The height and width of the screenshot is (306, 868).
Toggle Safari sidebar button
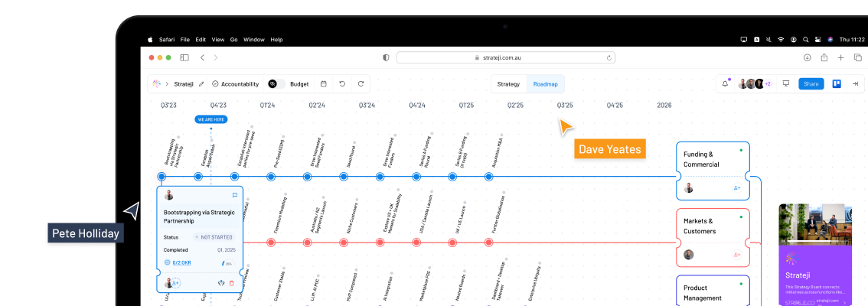tap(184, 57)
